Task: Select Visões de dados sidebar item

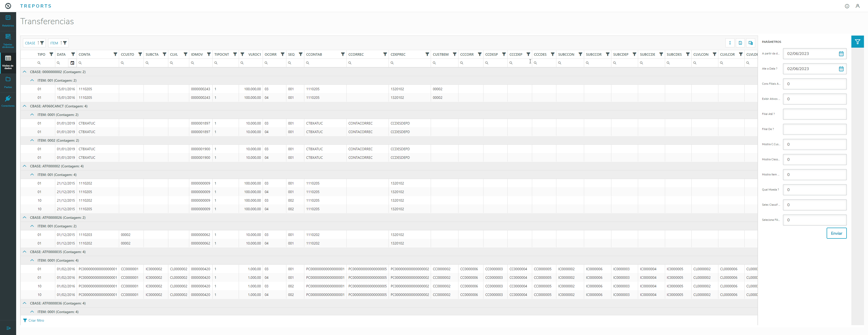Action: pyautogui.click(x=8, y=62)
